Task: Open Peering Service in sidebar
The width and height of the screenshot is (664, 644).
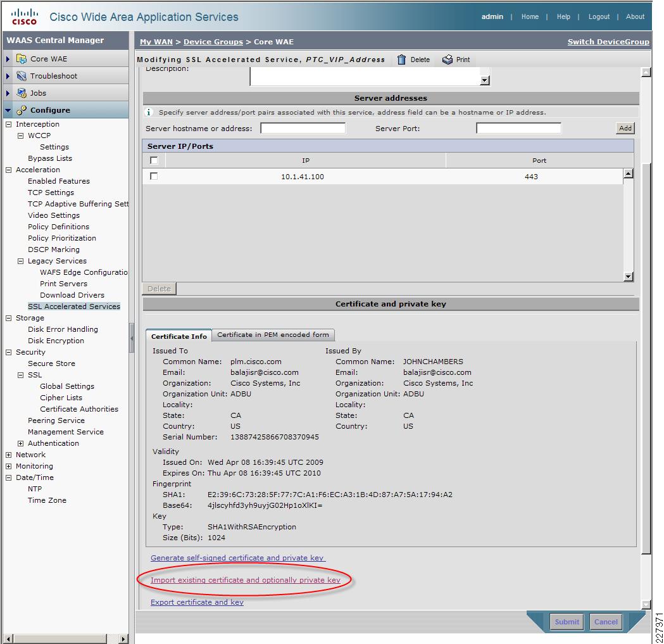Action: click(56, 420)
